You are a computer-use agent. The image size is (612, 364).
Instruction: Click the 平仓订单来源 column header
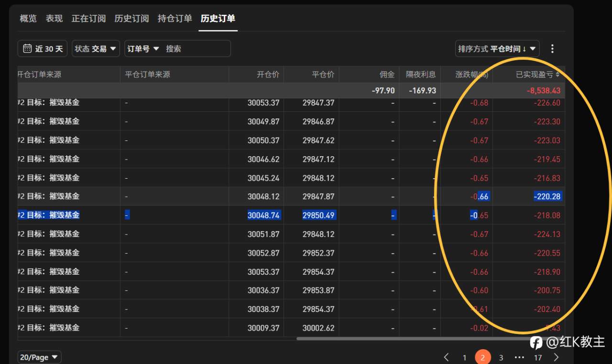click(147, 75)
